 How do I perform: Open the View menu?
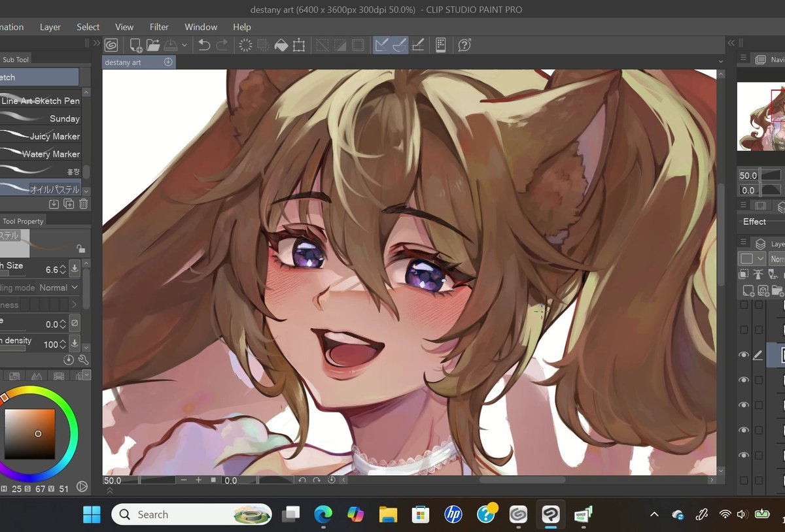(124, 27)
